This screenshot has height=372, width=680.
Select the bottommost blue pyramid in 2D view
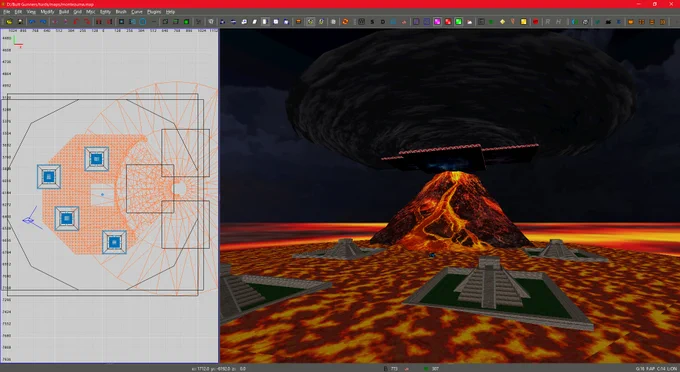[x=114, y=242]
